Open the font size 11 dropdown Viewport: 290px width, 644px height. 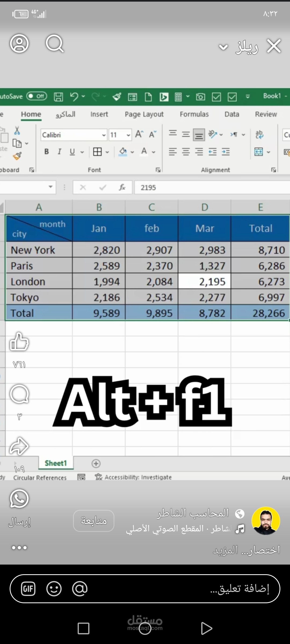(x=128, y=135)
